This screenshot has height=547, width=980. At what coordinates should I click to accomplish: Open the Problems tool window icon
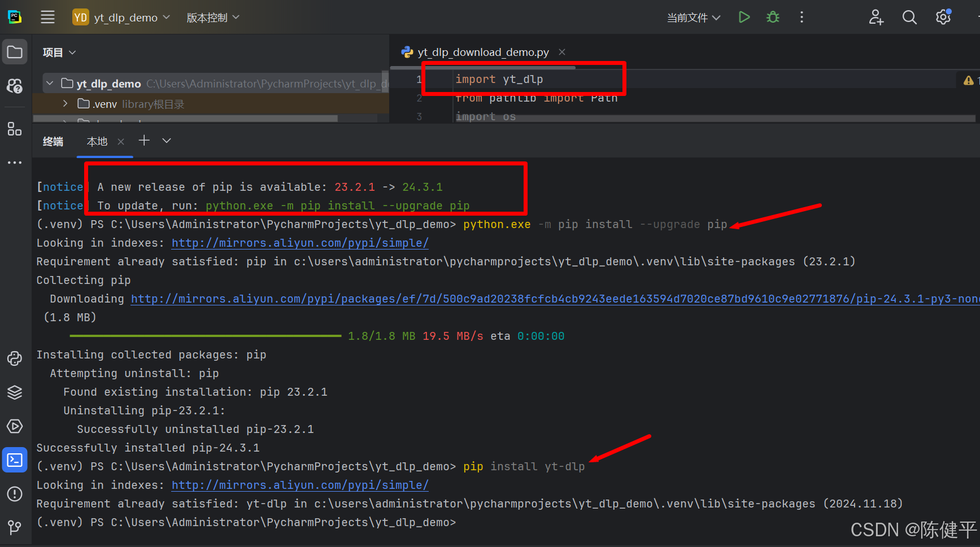click(15, 494)
